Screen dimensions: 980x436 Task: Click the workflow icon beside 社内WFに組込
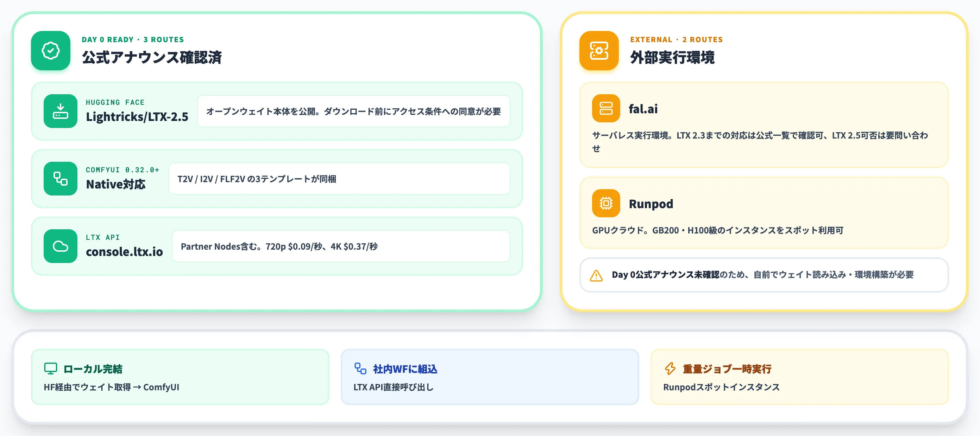tap(360, 368)
